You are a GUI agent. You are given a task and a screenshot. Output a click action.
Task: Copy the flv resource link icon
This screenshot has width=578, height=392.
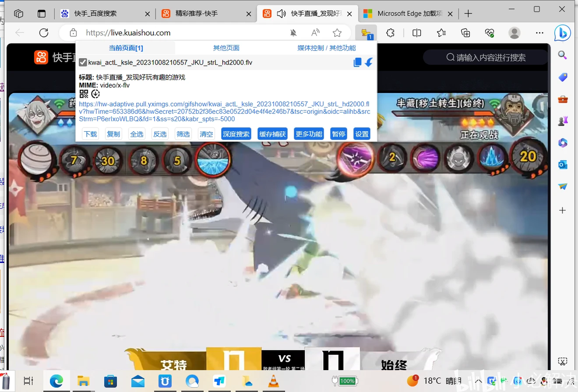point(357,62)
